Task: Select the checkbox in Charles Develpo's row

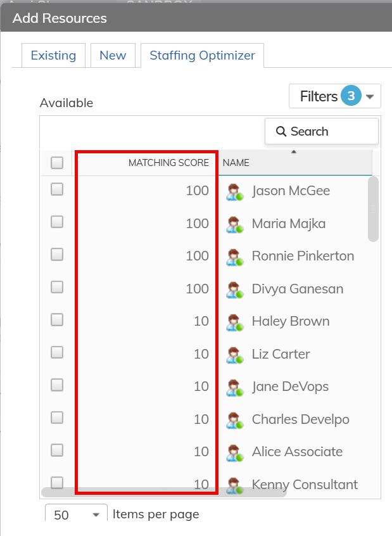Action: tap(57, 418)
